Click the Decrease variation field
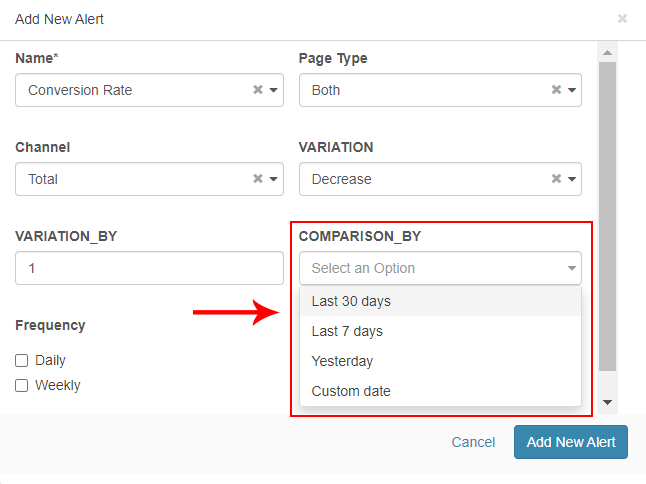The image size is (646, 484). tap(440, 179)
